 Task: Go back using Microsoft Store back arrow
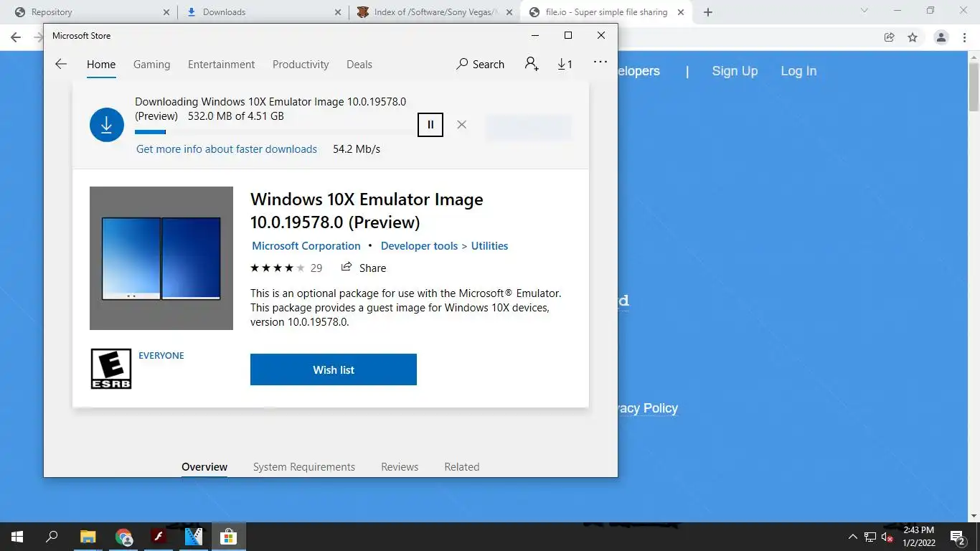(61, 64)
